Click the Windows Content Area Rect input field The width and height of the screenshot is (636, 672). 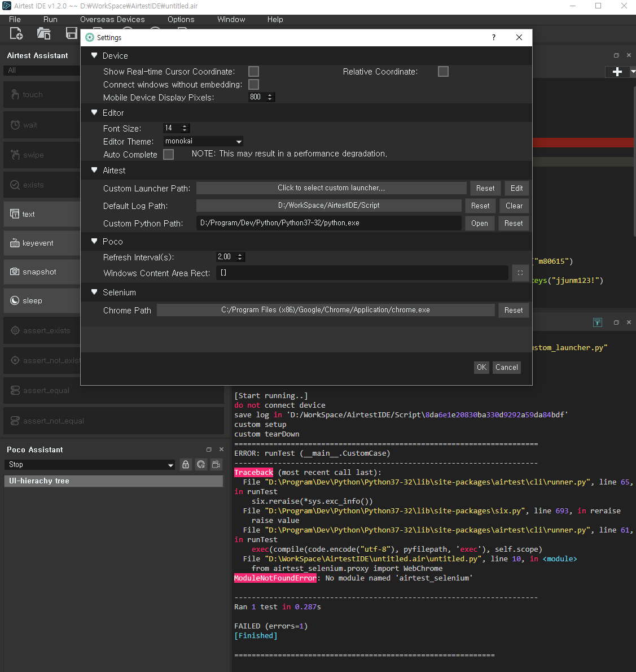(x=363, y=273)
